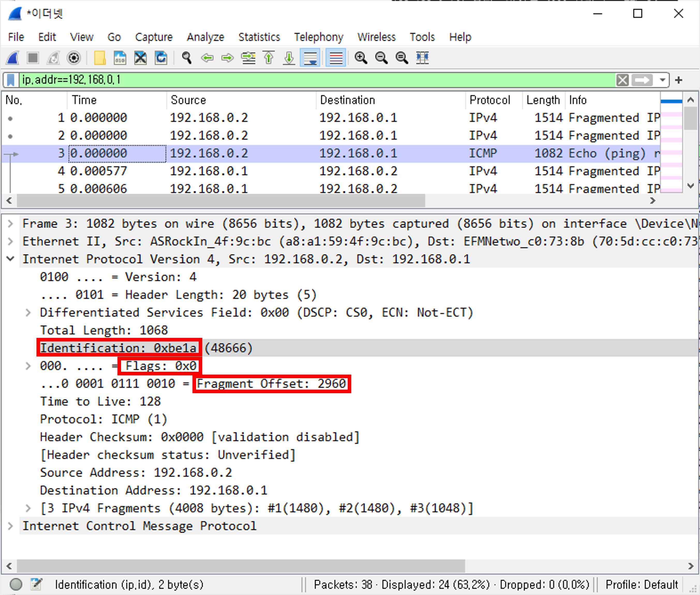Screen dimensions: 700x595
Task: Toggle the colorize packet list button
Action: click(x=335, y=58)
